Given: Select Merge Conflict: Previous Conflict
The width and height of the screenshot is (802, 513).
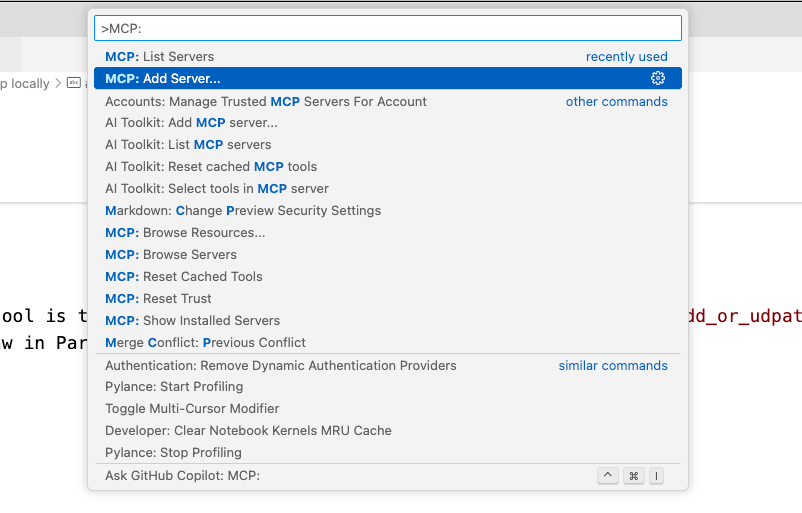Looking at the screenshot, I should tap(388, 343).
